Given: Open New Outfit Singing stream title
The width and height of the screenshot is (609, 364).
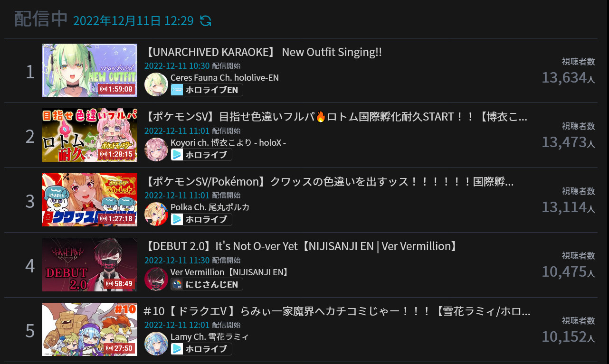Looking at the screenshot, I should tap(263, 52).
